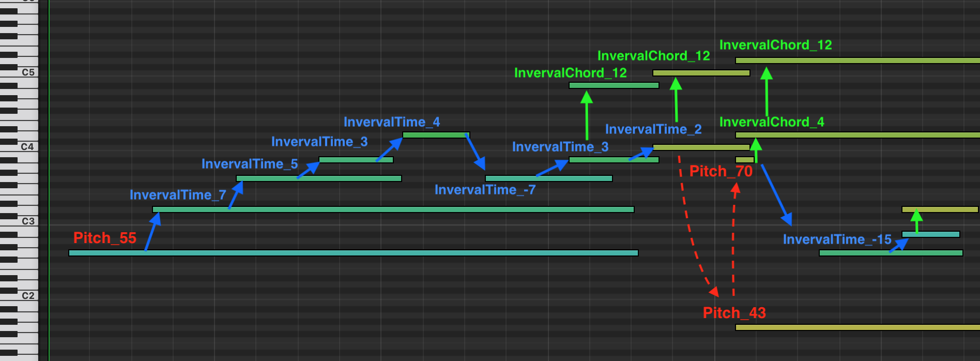The width and height of the screenshot is (980, 361).
Task: Click the red Pitch_43 label
Action: [x=734, y=313]
